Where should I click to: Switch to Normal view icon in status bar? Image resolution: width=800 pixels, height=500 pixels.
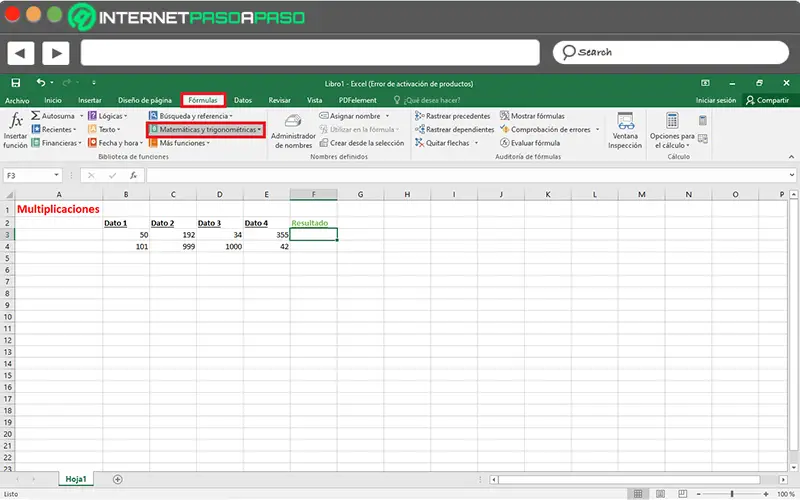click(x=638, y=493)
